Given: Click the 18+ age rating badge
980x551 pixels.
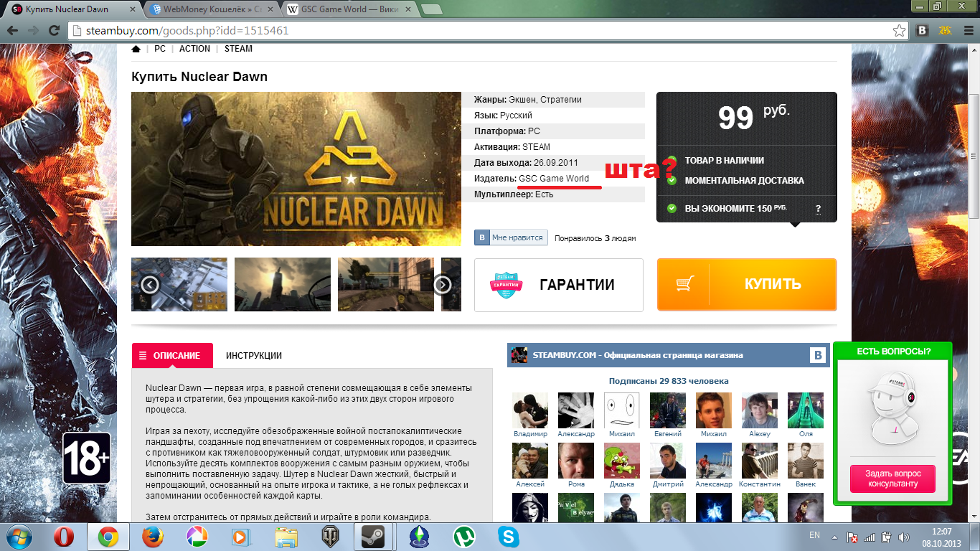Looking at the screenshot, I should click(87, 458).
